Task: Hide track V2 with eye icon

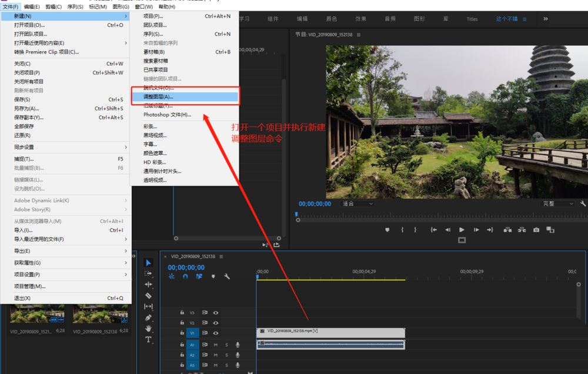Action: (x=216, y=323)
